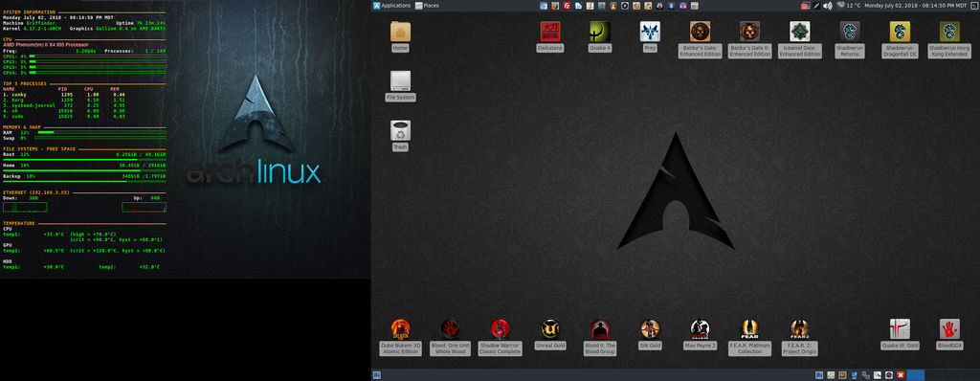This screenshot has height=381, width=980.
Task: Launch the SiN Gold shortcut
Action: (650, 334)
